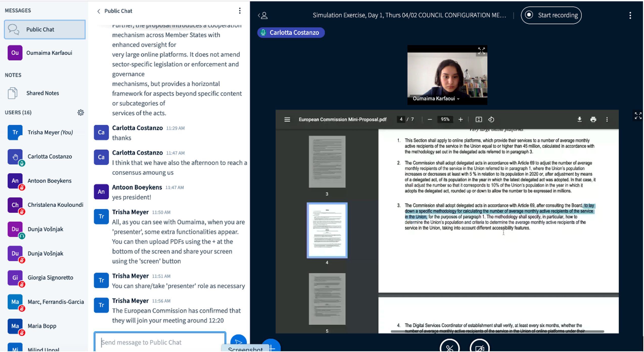This screenshot has height=352, width=644.
Task: Open the PDF sidebar hamburger menu
Action: [x=288, y=120]
